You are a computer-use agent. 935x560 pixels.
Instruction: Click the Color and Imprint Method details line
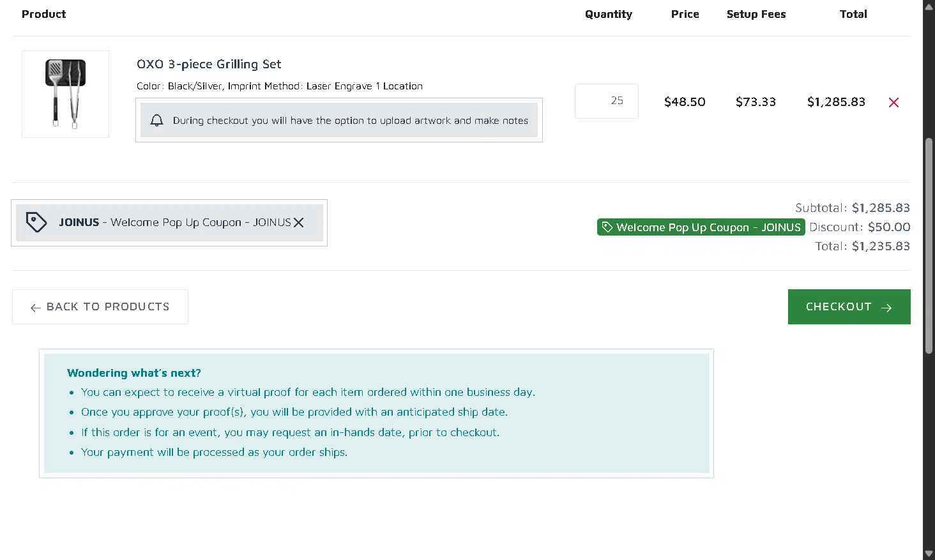(280, 86)
